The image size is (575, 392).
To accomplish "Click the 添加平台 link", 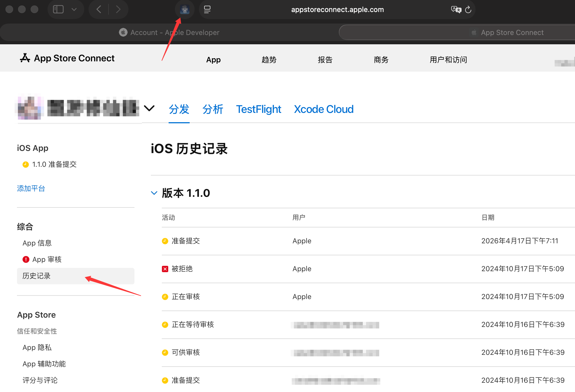I will [31, 188].
